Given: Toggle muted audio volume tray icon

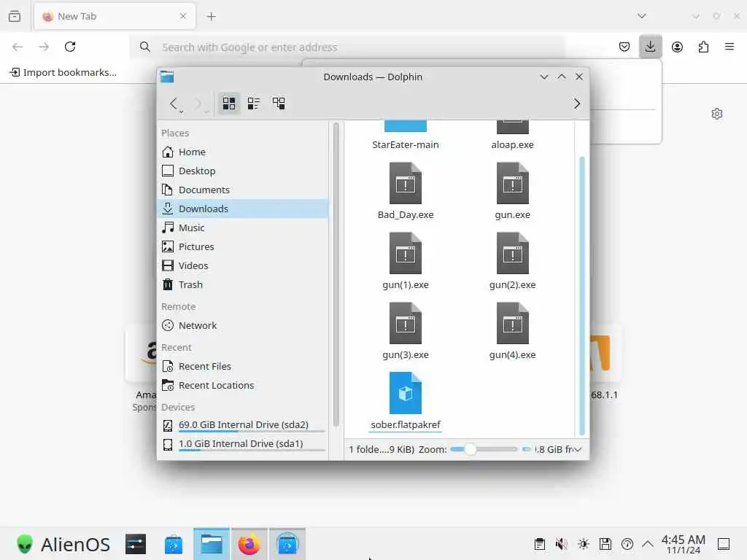Looking at the screenshot, I should (x=562, y=544).
